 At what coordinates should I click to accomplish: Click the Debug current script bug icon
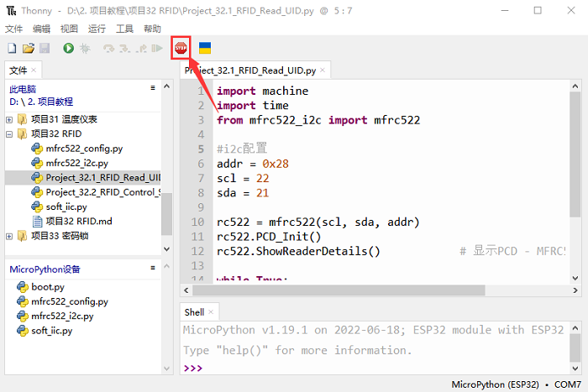point(84,49)
